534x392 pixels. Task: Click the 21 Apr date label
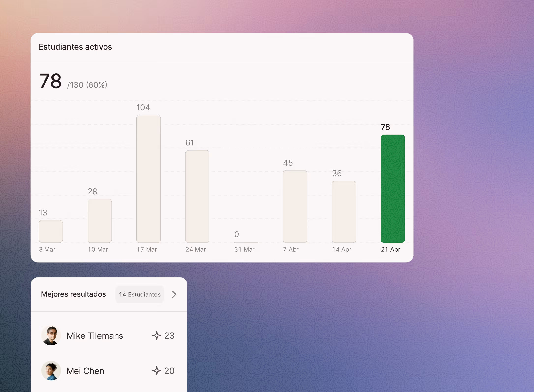coord(390,249)
